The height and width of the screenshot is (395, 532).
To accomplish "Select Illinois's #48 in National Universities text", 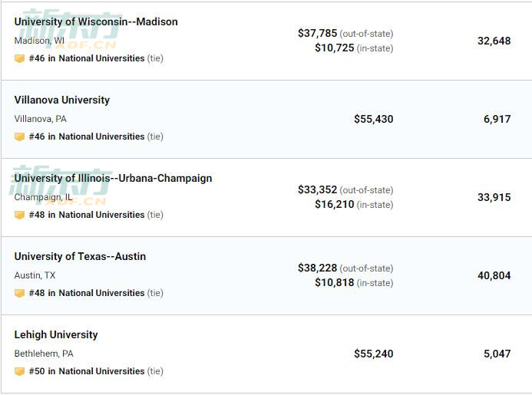I will (87, 215).
